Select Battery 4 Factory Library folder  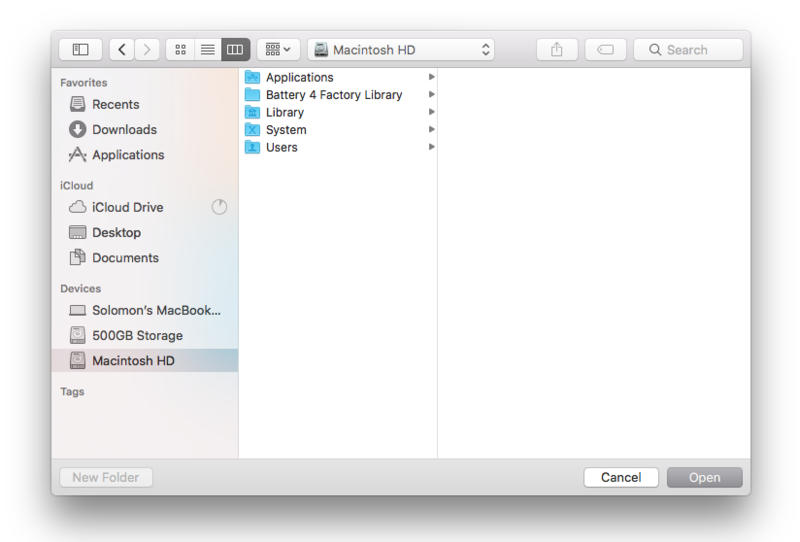(x=338, y=94)
